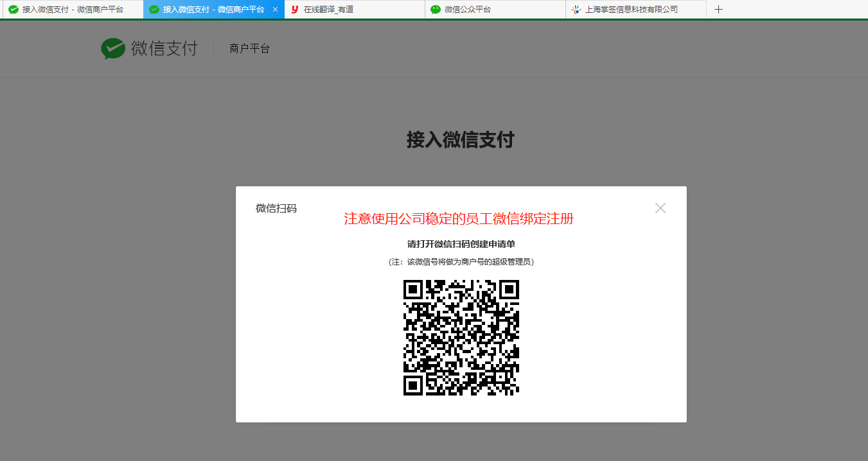Viewport: 868px width, 461px height.
Task: Click the 微信扫码 dialog title
Action: click(276, 208)
